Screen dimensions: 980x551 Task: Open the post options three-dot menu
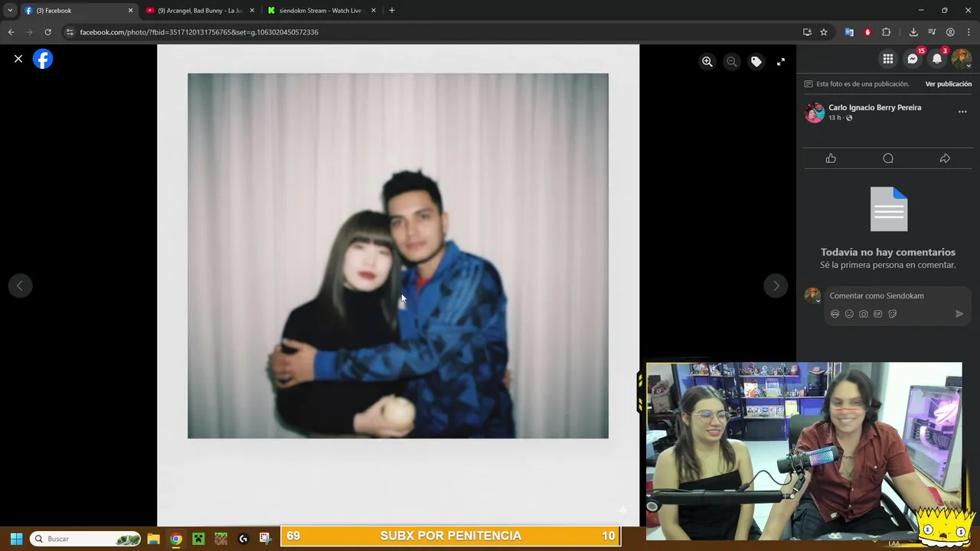962,112
